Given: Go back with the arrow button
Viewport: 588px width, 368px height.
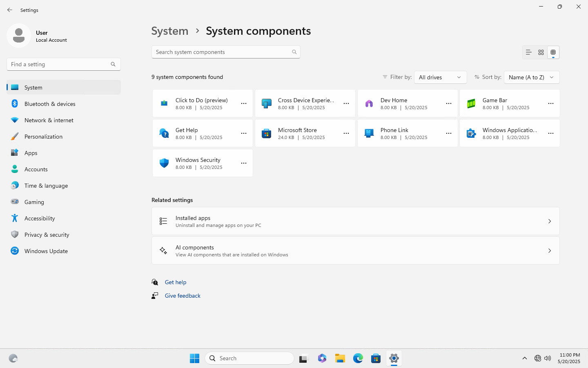Looking at the screenshot, I should [10, 10].
